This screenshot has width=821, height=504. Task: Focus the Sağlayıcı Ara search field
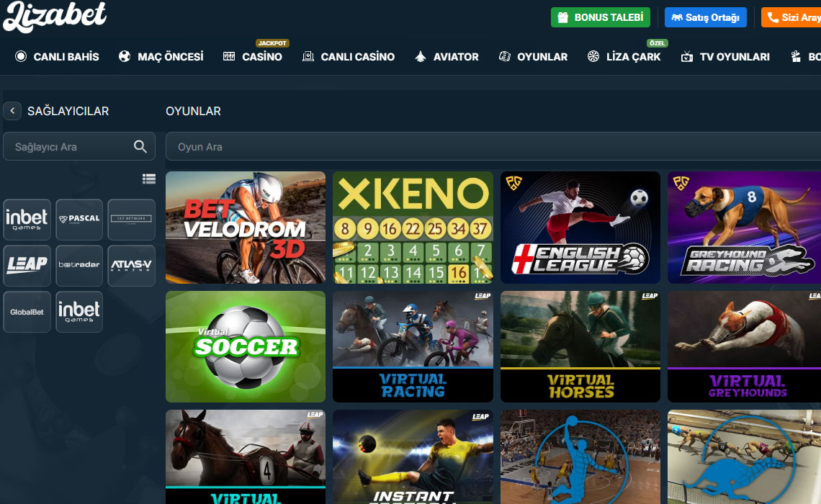79,147
